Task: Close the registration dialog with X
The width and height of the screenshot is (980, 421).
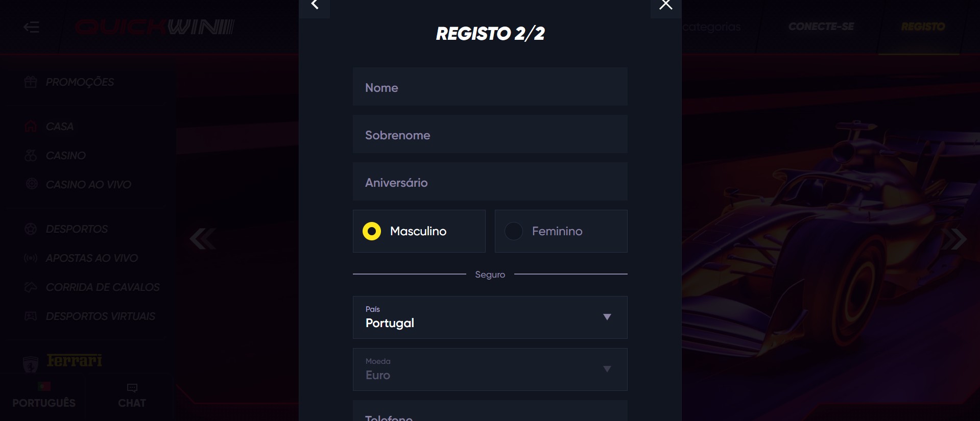Action: (x=665, y=5)
